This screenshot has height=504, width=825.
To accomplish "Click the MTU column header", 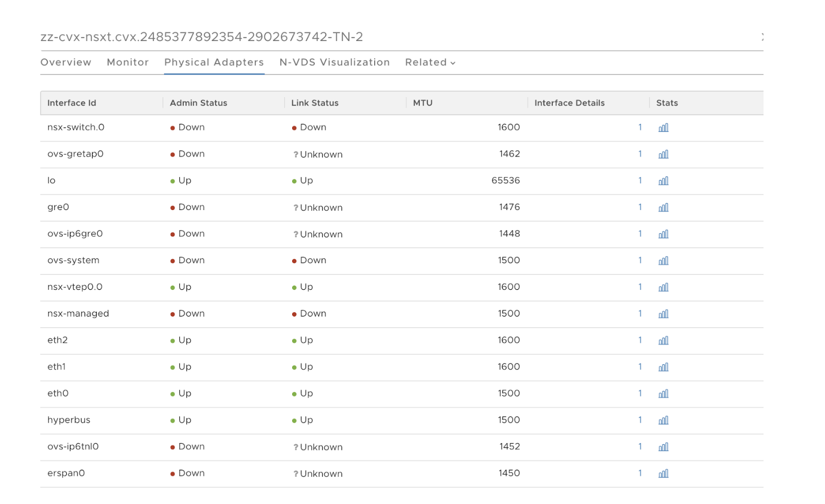I will tap(422, 103).
